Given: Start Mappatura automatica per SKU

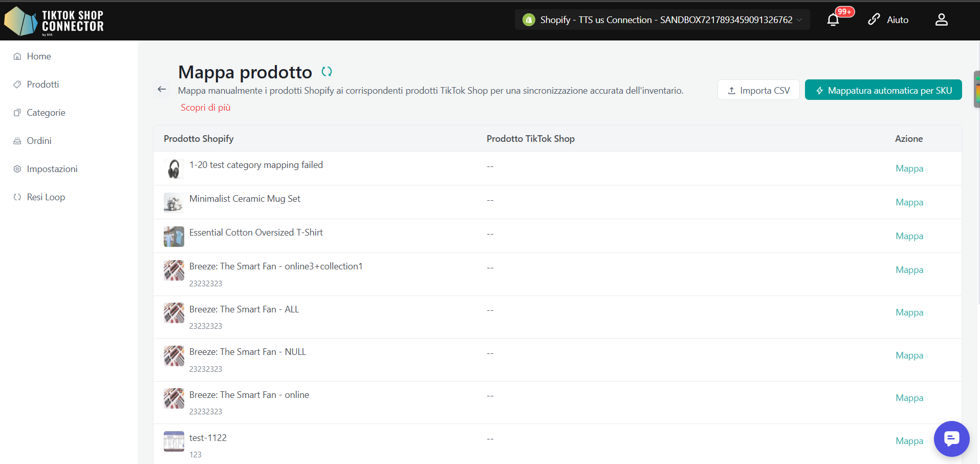Looking at the screenshot, I should pyautogui.click(x=883, y=90).
